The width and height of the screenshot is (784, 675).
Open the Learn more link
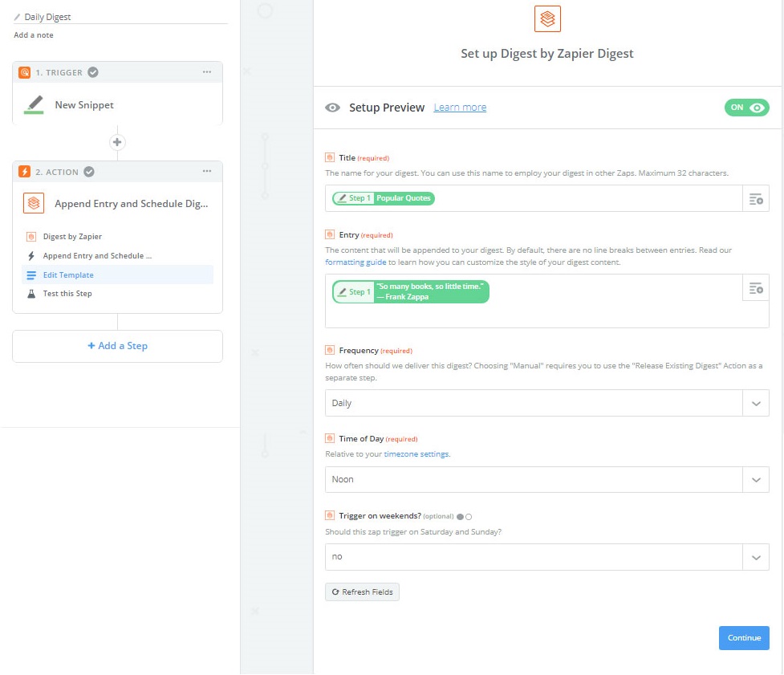click(x=460, y=108)
